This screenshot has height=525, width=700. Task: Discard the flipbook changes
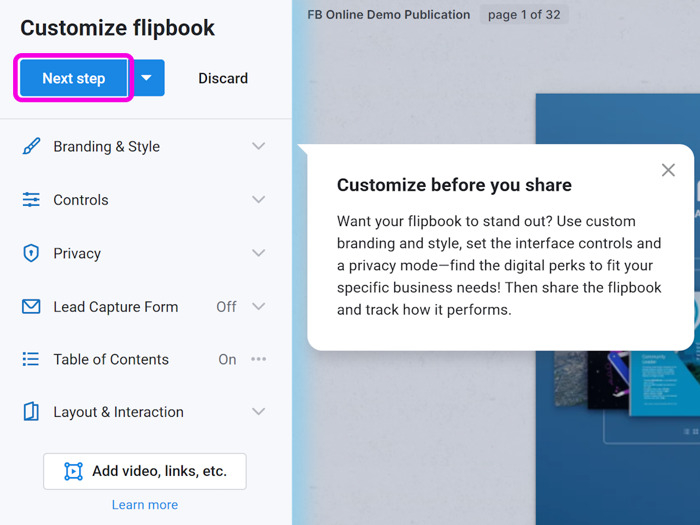223,78
